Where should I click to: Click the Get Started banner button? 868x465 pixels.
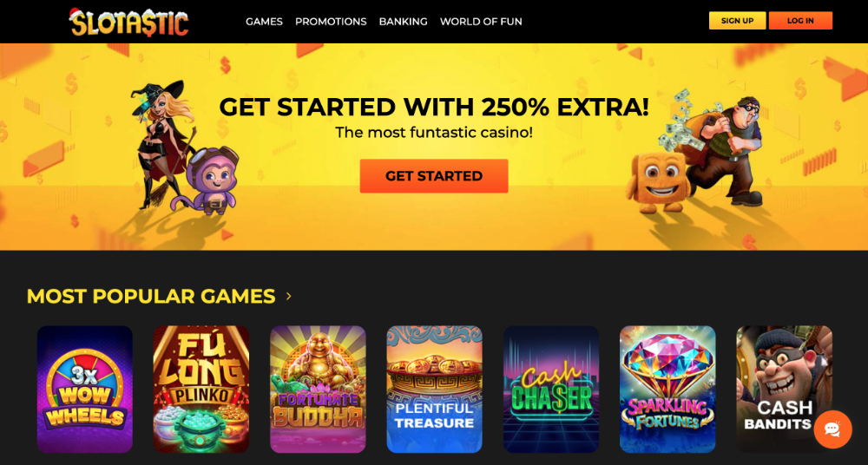434,176
